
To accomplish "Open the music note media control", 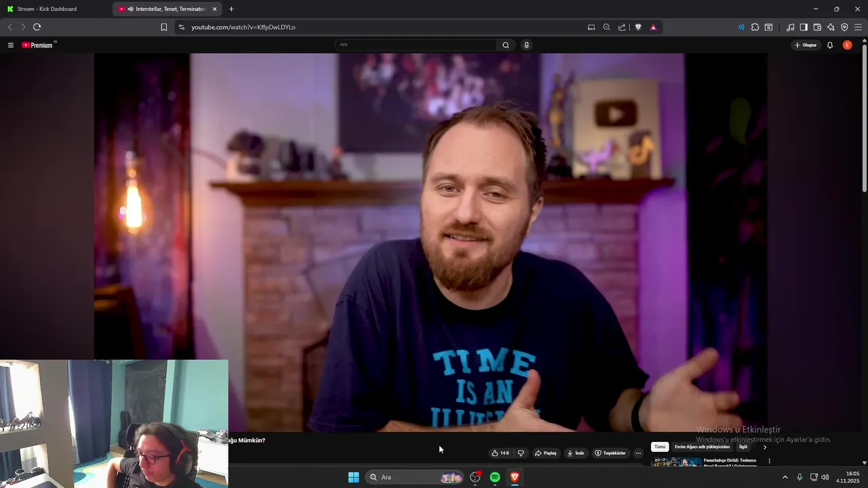I will coord(790,27).
